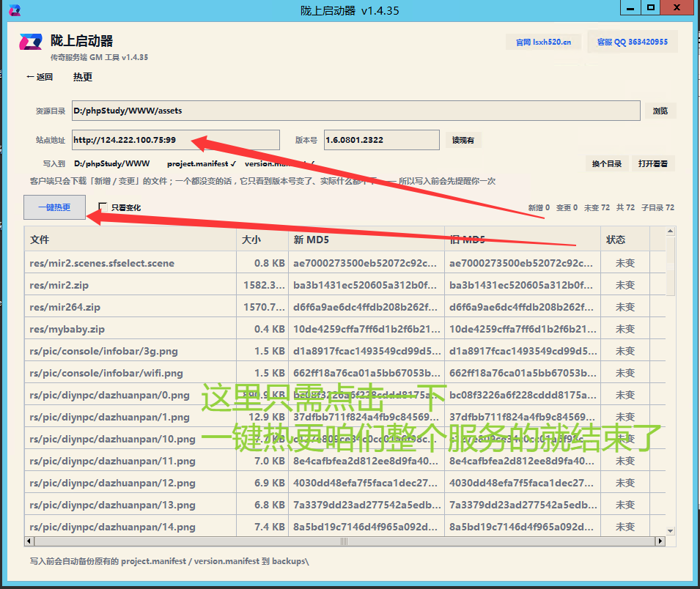
Task: Select the dazhuanpan/1.png file row
Action: (345, 418)
